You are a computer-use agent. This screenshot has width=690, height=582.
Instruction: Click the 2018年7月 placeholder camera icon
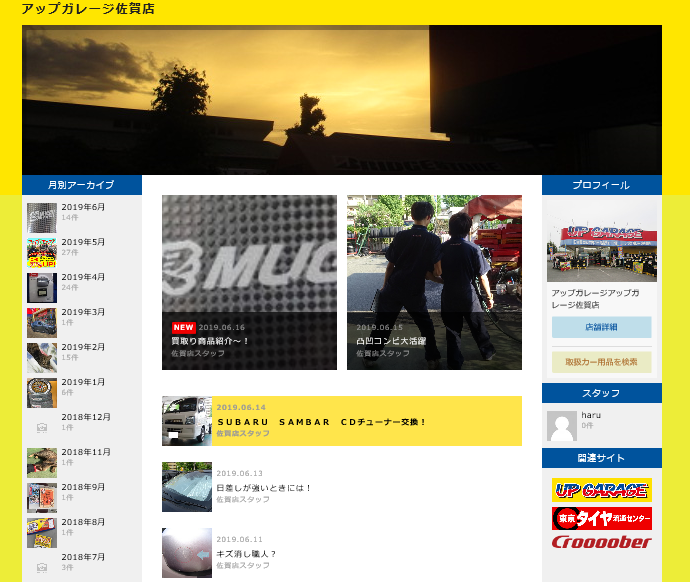click(42, 567)
